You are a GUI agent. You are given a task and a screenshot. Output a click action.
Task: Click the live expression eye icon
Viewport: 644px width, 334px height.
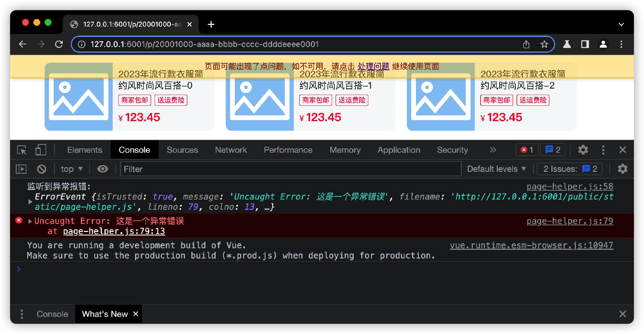click(103, 169)
